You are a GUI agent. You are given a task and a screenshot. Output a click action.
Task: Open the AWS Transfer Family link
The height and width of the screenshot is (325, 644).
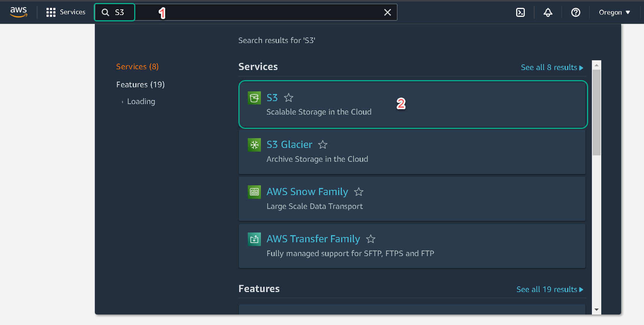tap(313, 239)
